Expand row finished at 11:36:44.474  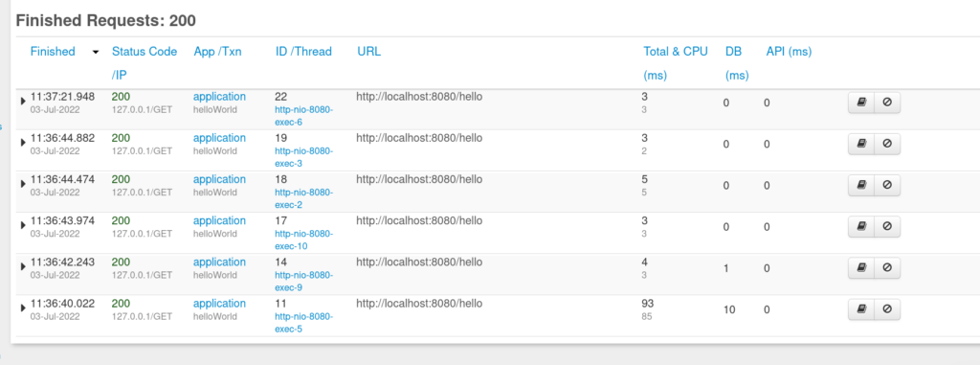coord(23,183)
